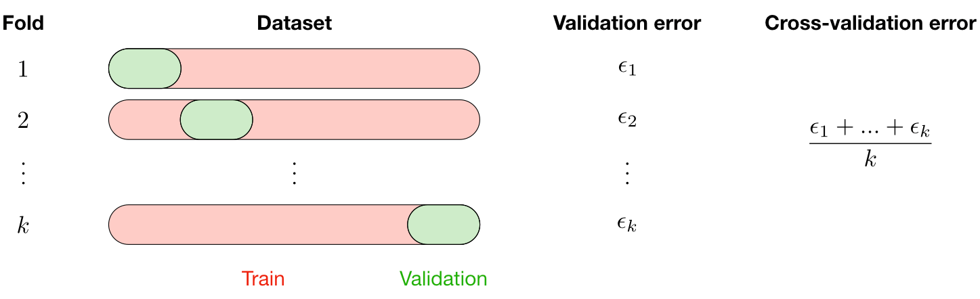Screen dimensions: 980x299
Task: Click the cross-validation average formula
Action: tap(870, 143)
